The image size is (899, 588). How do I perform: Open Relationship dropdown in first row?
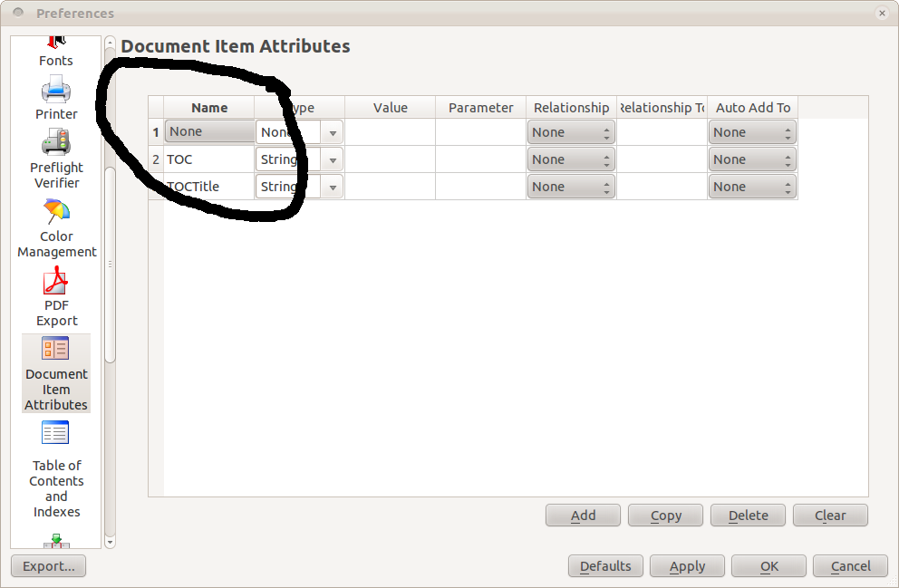(x=571, y=132)
